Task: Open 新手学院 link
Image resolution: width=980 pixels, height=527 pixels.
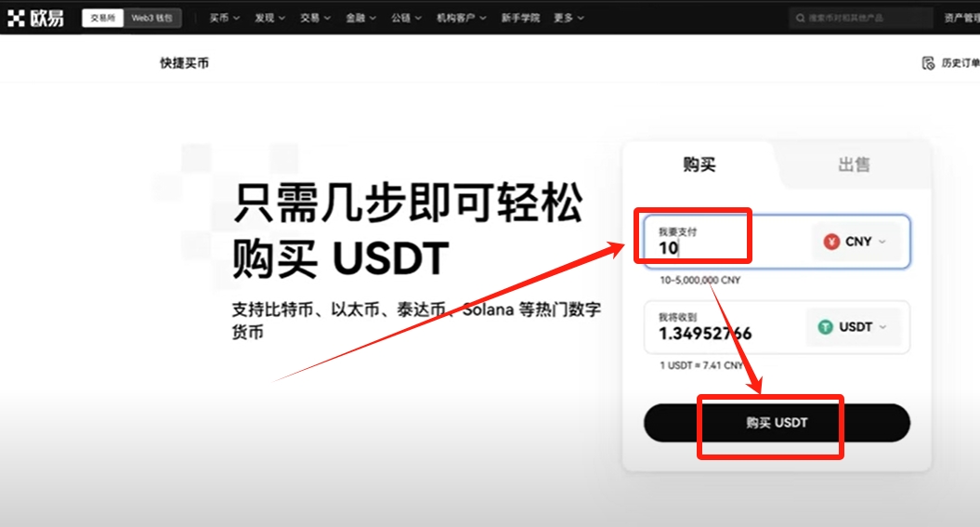Action: point(520,19)
